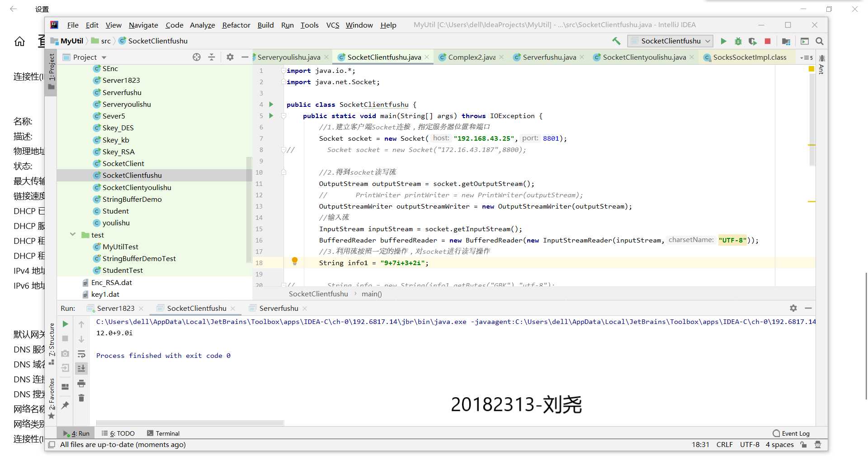Clear all Run console output trash
Viewport: 868px width, 466px height.
point(81,398)
